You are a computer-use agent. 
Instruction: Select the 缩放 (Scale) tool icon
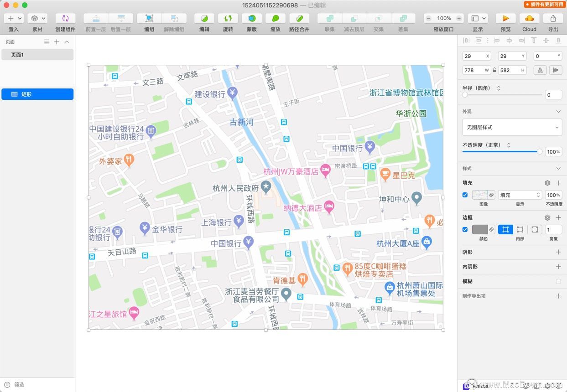276,18
